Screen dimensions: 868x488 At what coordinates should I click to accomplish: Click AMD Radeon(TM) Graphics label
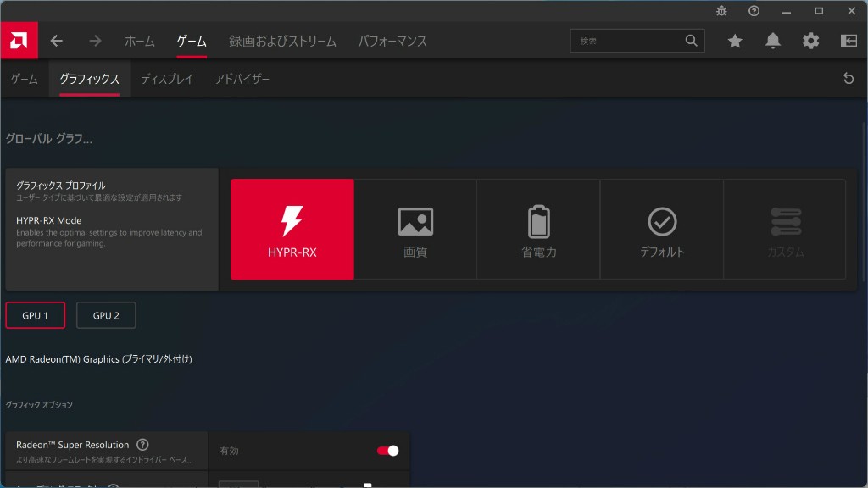pos(98,359)
